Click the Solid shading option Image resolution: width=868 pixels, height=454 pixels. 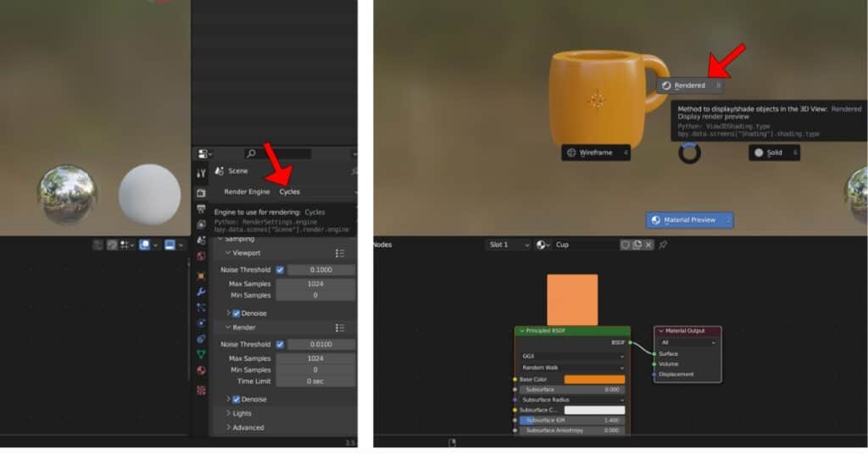774,152
